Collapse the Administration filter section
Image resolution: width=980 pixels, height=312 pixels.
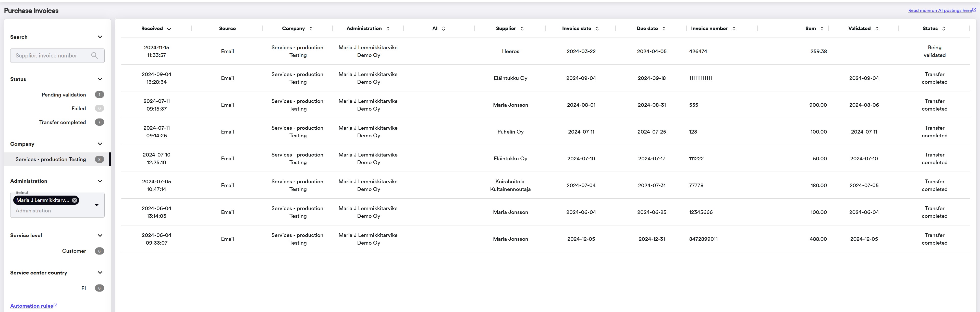click(100, 181)
